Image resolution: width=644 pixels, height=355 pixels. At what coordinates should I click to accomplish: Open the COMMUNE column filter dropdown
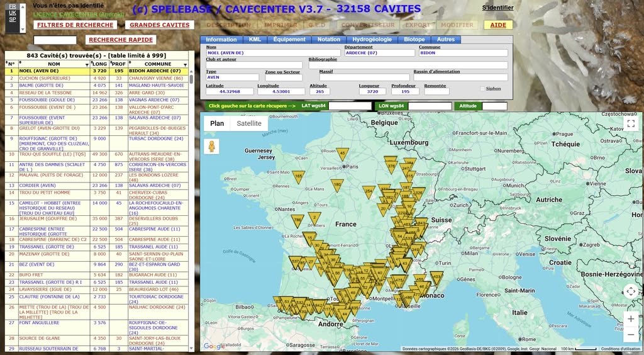point(185,64)
